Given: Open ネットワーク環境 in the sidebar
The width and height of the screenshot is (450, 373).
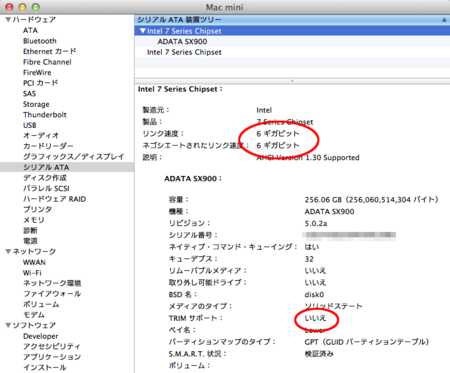Looking at the screenshot, I should tap(52, 283).
